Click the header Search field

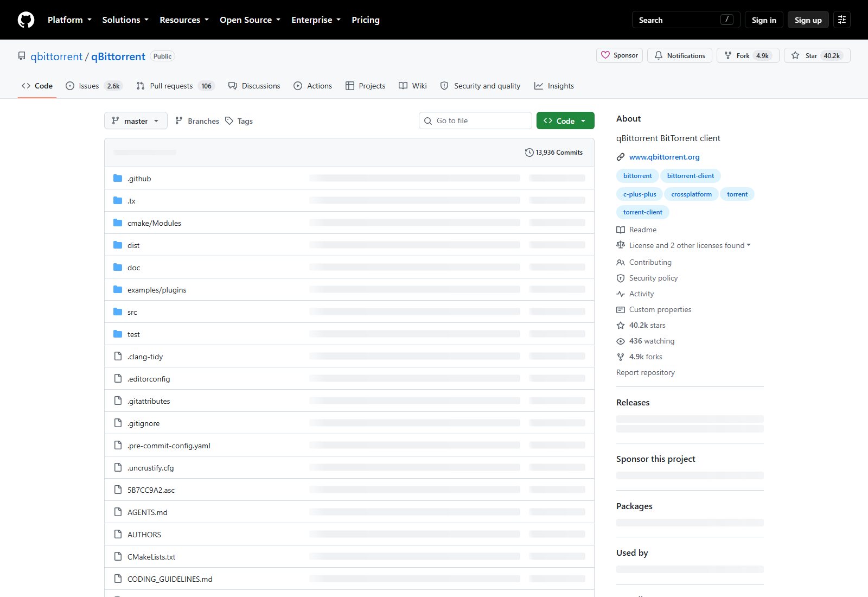(x=686, y=20)
